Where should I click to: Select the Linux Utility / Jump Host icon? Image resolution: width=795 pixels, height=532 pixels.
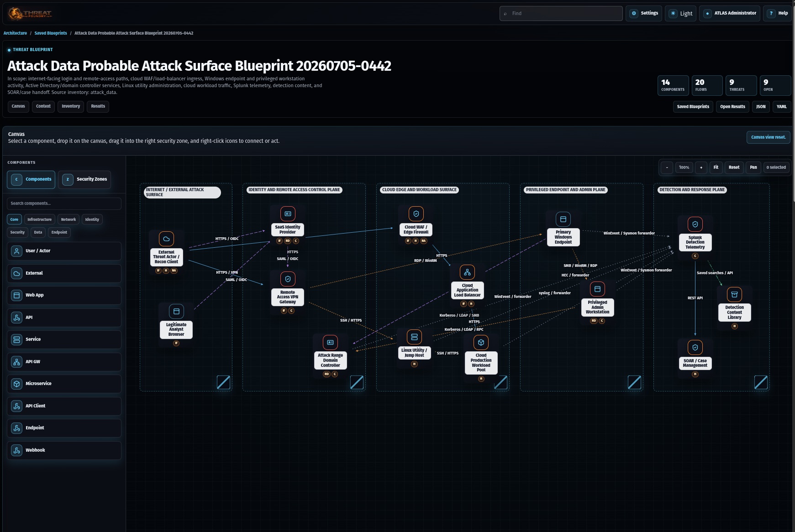[414, 337]
